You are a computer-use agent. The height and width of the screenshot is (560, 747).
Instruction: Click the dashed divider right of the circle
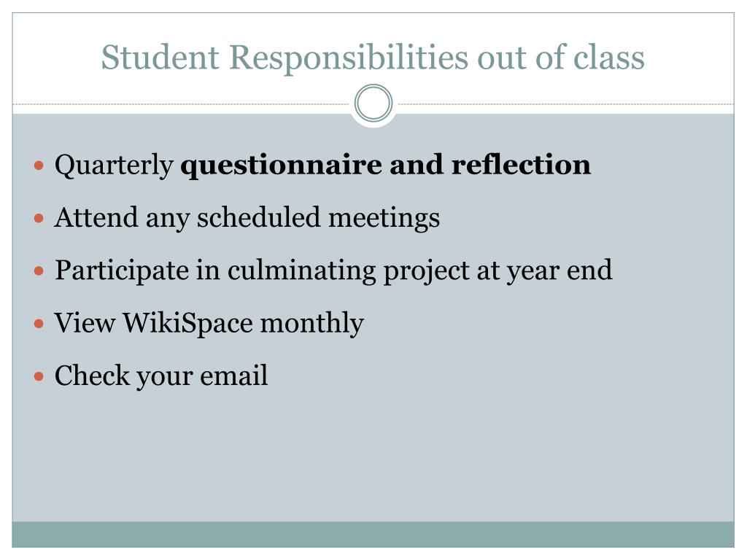tap(566, 104)
